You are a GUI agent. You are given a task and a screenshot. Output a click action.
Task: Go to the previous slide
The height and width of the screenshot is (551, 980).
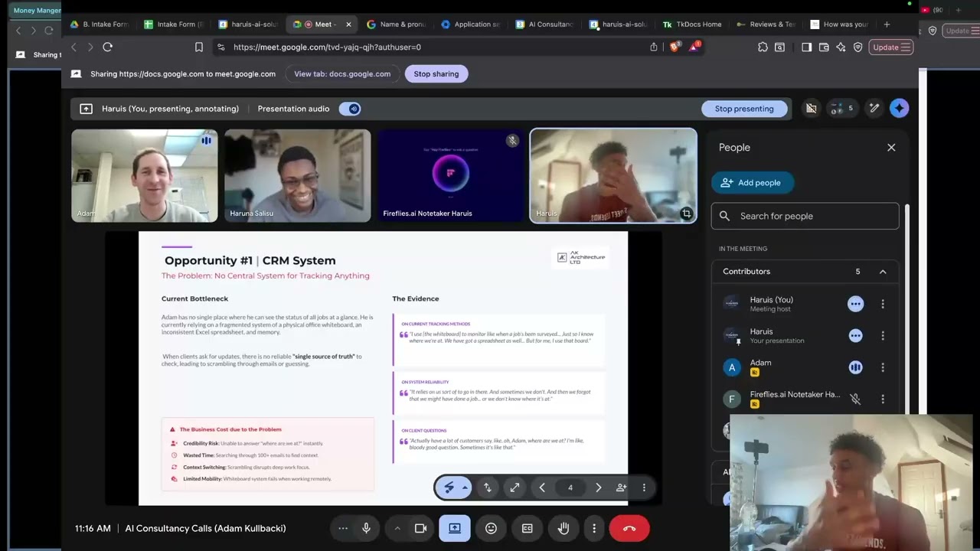542,487
